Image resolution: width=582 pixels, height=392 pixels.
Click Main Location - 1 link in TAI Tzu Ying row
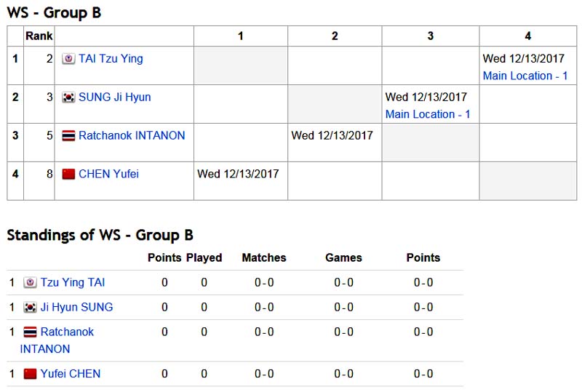click(525, 76)
